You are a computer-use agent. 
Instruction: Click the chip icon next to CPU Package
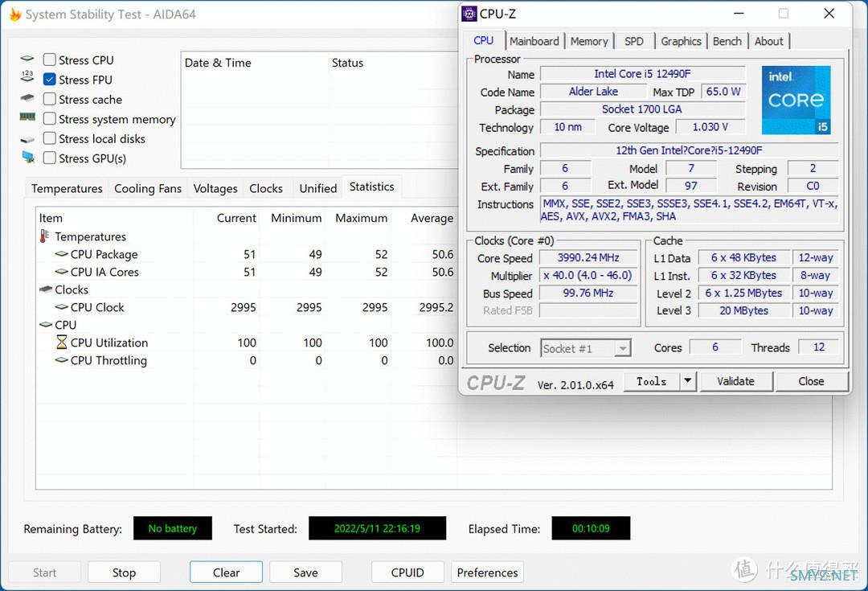(61, 254)
